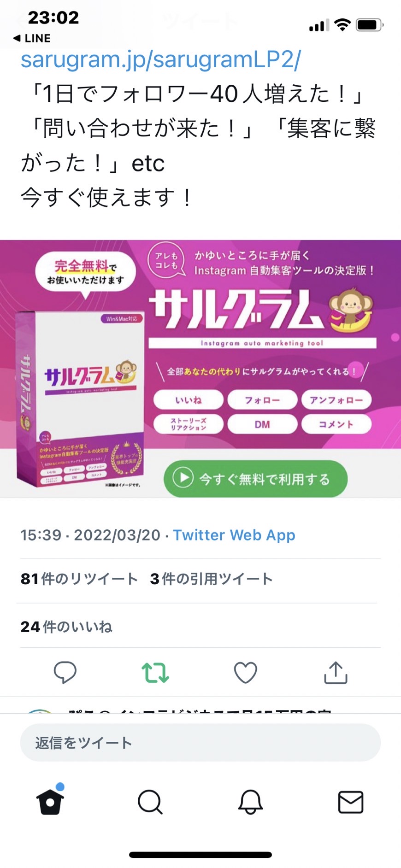View 3件の引用ツイート list
The height and width of the screenshot is (868, 401).
pyautogui.click(x=212, y=579)
